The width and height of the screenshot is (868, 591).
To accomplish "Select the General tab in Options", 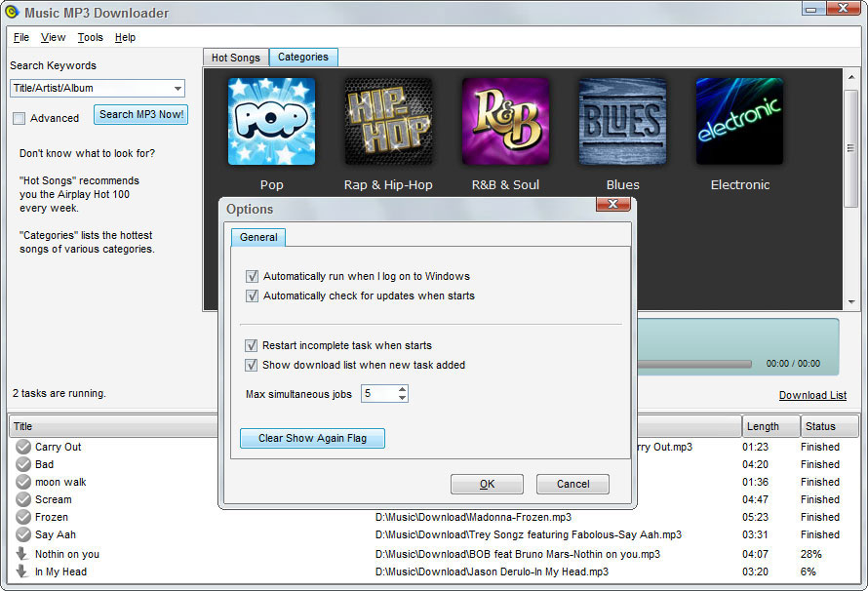I will 258,237.
